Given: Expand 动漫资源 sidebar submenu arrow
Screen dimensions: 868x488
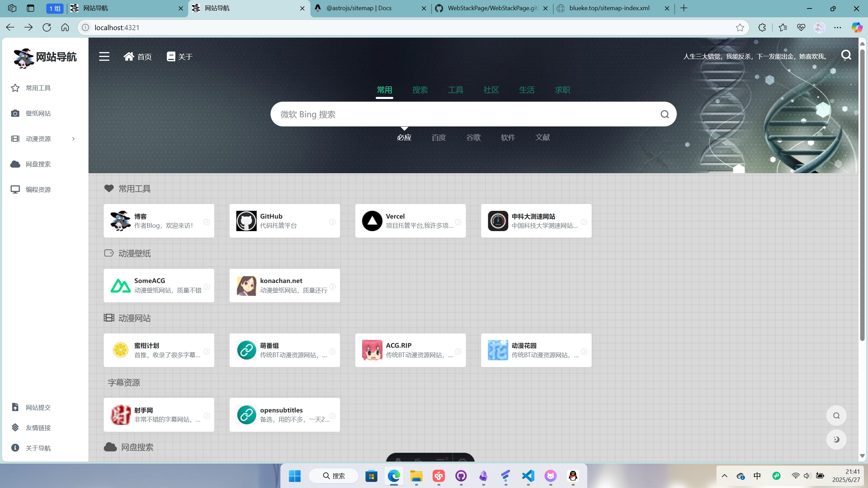Looking at the screenshot, I should (73, 139).
